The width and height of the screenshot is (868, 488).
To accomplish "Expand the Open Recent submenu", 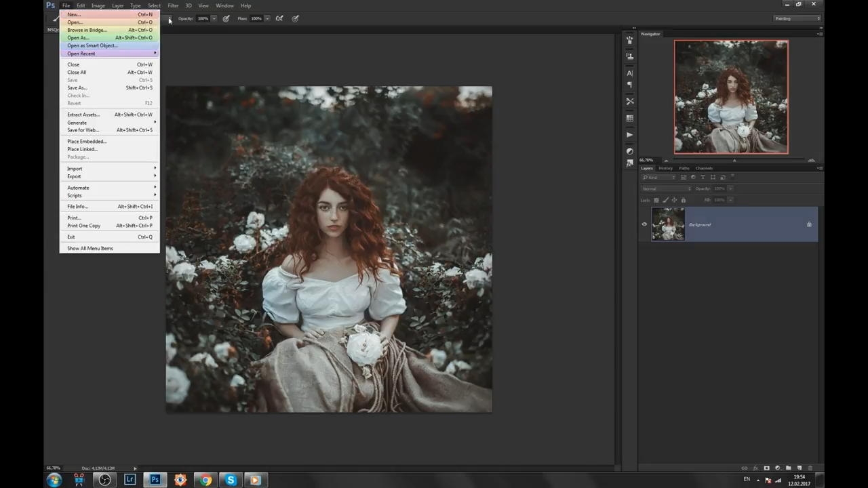I will coord(109,54).
